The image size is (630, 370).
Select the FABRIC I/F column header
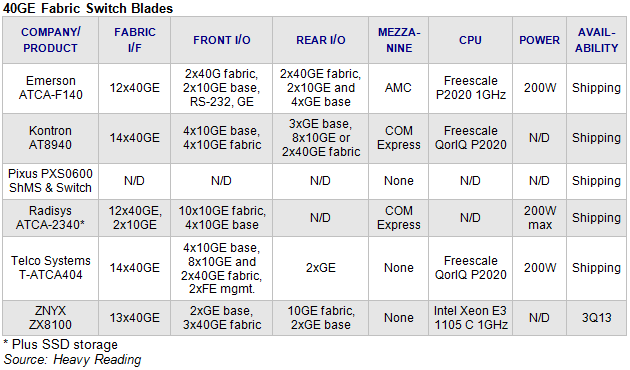[134, 40]
